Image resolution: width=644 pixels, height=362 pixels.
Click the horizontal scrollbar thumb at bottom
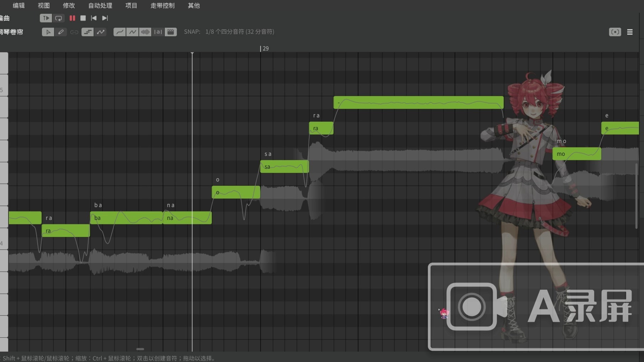(x=140, y=349)
